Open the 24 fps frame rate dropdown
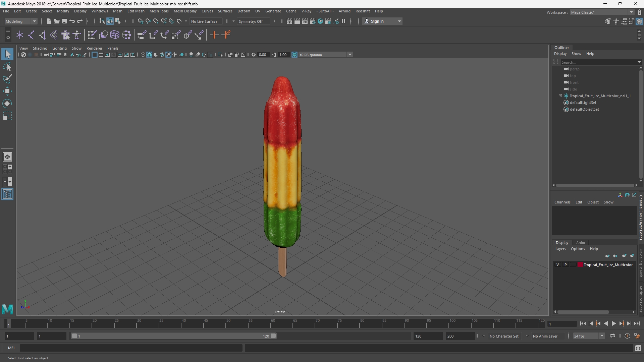 (x=588, y=336)
